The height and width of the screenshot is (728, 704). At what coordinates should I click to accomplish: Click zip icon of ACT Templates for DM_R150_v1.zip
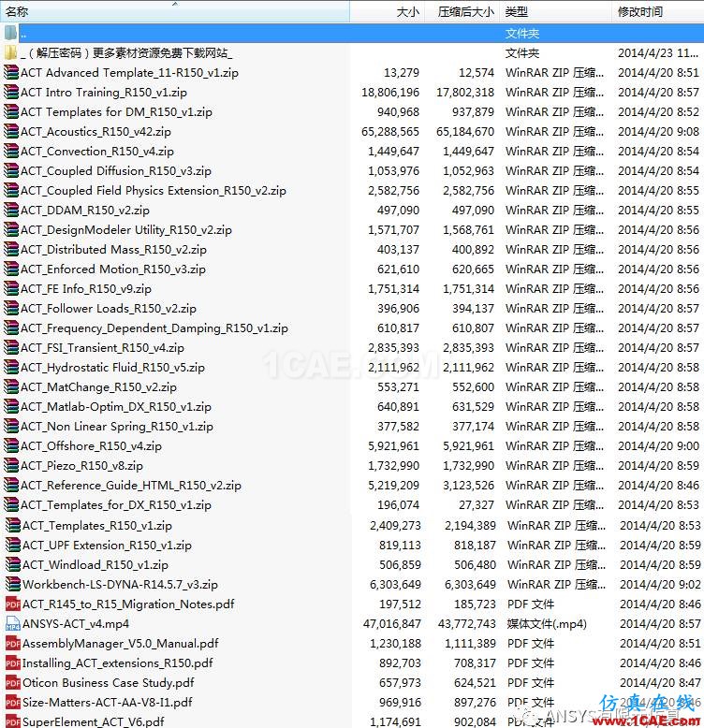click(11, 111)
